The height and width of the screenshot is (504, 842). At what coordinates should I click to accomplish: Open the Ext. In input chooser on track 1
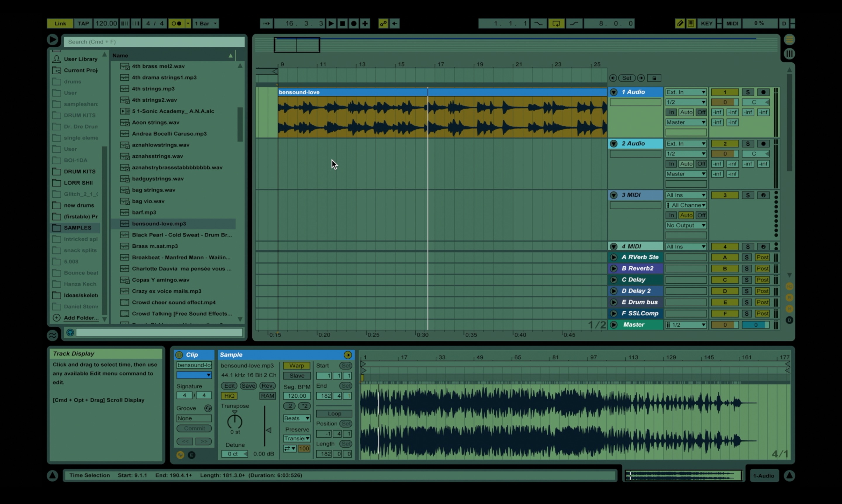[686, 92]
